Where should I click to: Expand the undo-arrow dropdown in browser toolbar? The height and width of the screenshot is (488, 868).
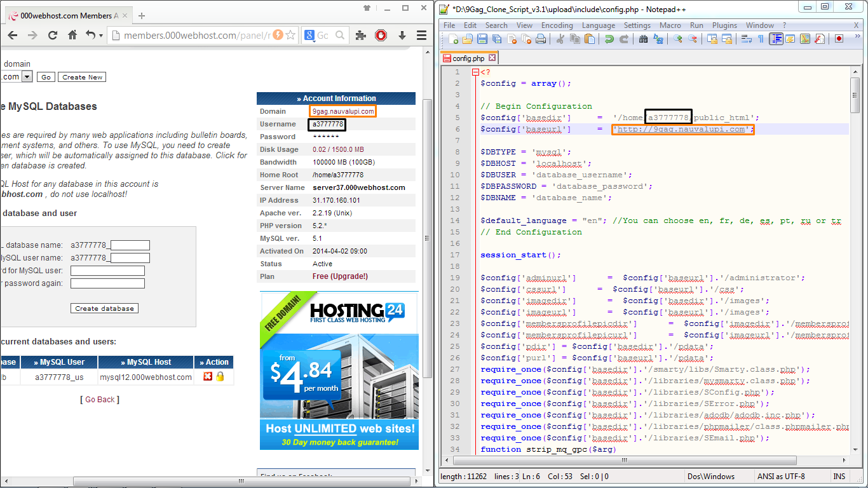tap(101, 36)
